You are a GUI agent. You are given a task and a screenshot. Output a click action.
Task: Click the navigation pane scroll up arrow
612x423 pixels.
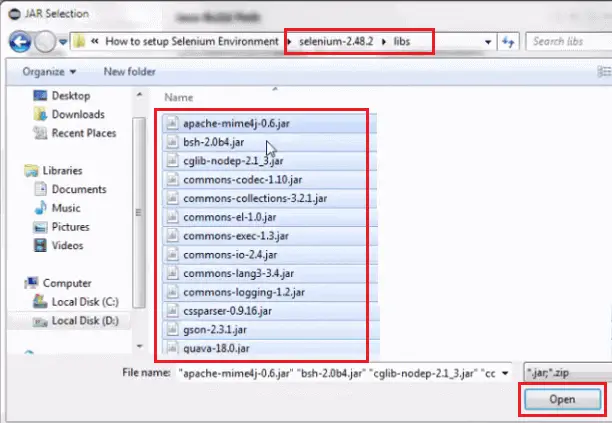(139, 95)
